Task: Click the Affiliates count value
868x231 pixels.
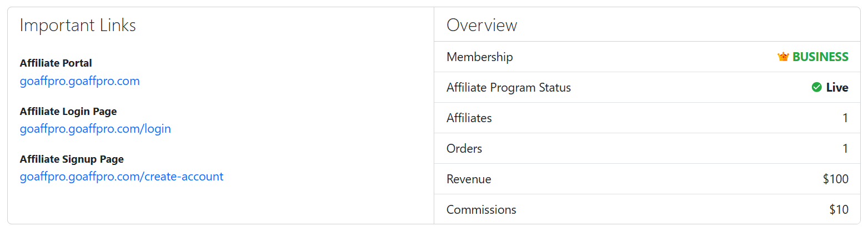Action: pyautogui.click(x=845, y=118)
